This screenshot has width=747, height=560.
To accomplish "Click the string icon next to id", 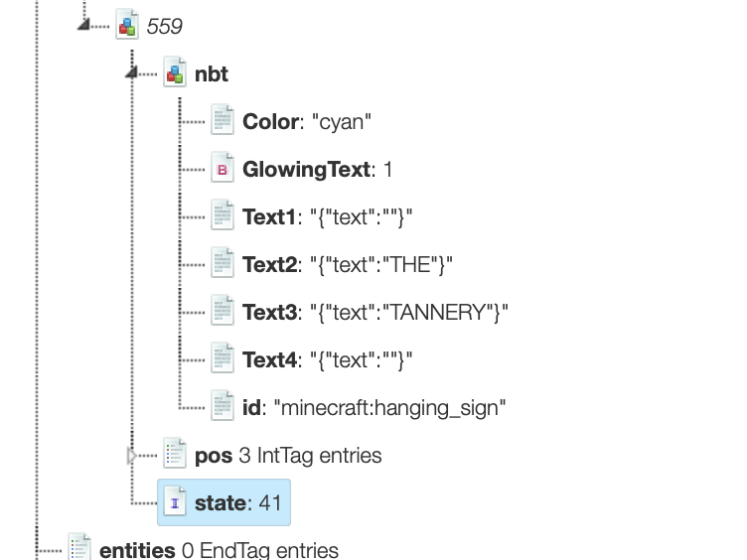I will (223, 406).
